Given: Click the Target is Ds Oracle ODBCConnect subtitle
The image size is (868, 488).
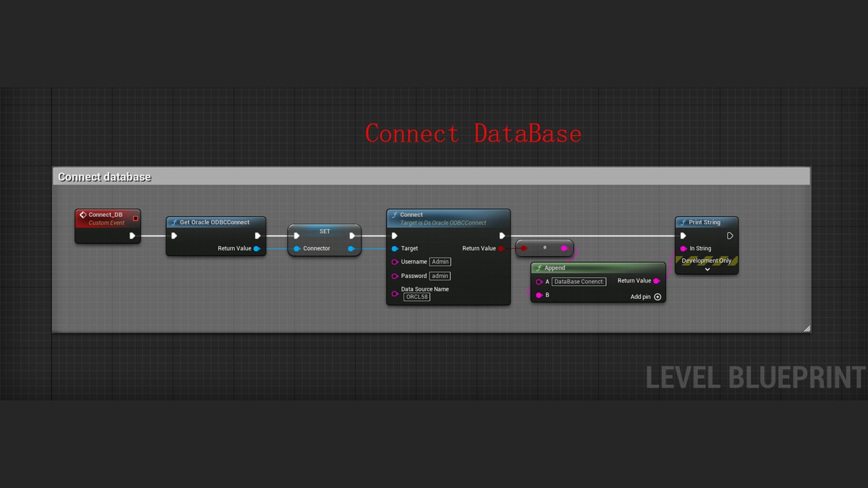Looking at the screenshot, I should point(443,223).
